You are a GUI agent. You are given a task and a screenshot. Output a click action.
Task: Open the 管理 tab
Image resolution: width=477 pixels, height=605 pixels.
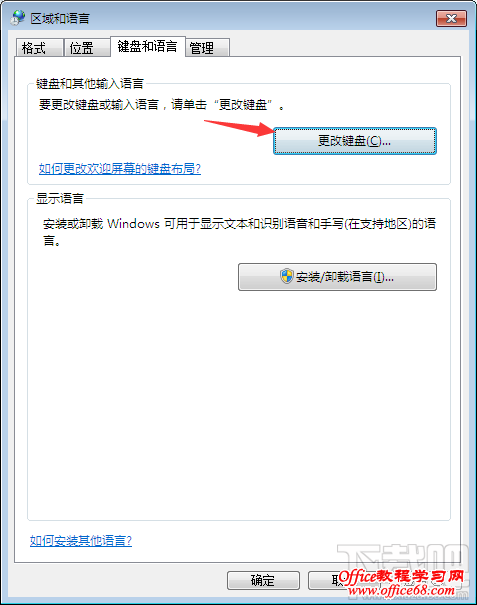point(208,48)
